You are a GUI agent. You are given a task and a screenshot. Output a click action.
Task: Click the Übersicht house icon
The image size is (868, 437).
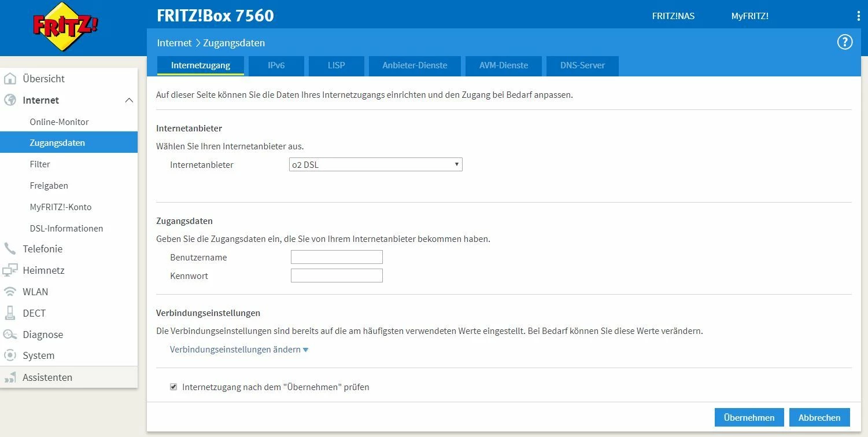pos(10,79)
